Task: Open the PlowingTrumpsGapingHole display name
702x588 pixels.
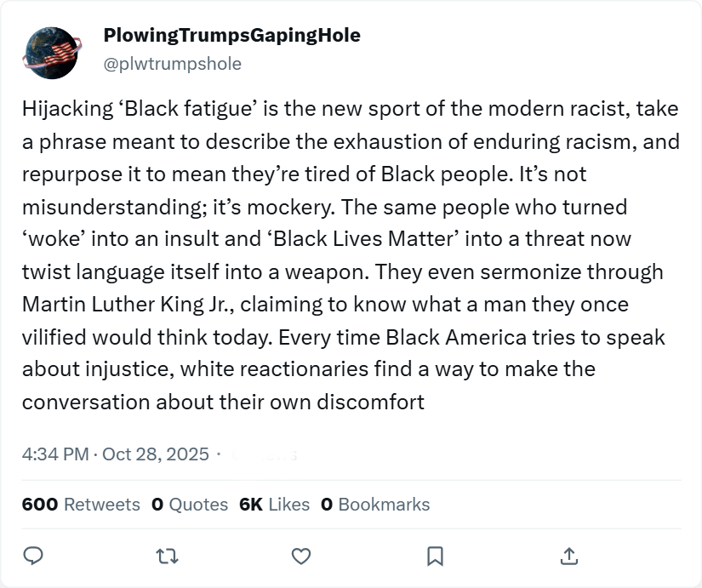Action: [231, 36]
